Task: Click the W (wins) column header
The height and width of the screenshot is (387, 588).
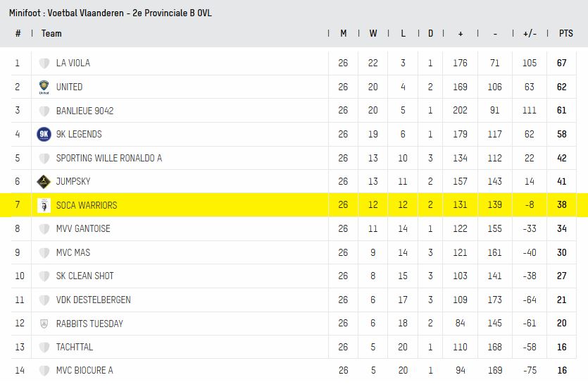Action: [x=373, y=33]
